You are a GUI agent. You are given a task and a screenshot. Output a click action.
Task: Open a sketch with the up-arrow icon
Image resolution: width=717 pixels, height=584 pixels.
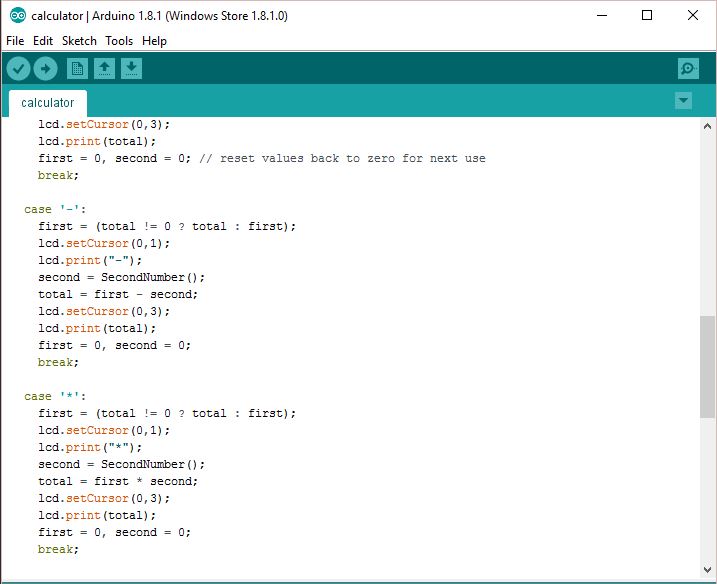(x=104, y=69)
